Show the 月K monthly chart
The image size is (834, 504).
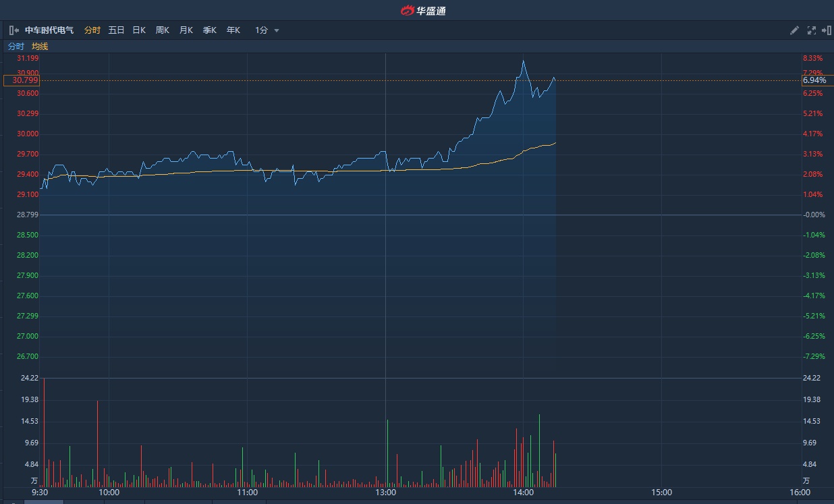186,30
